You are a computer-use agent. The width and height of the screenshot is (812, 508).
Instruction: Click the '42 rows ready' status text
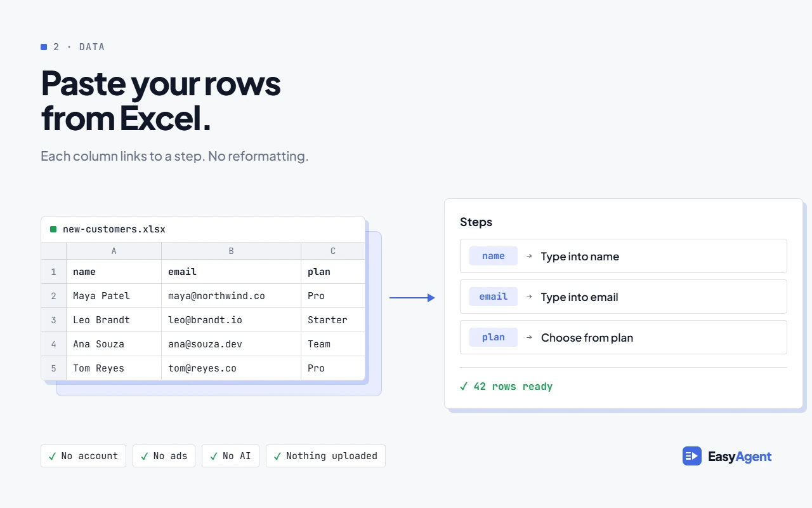point(513,387)
